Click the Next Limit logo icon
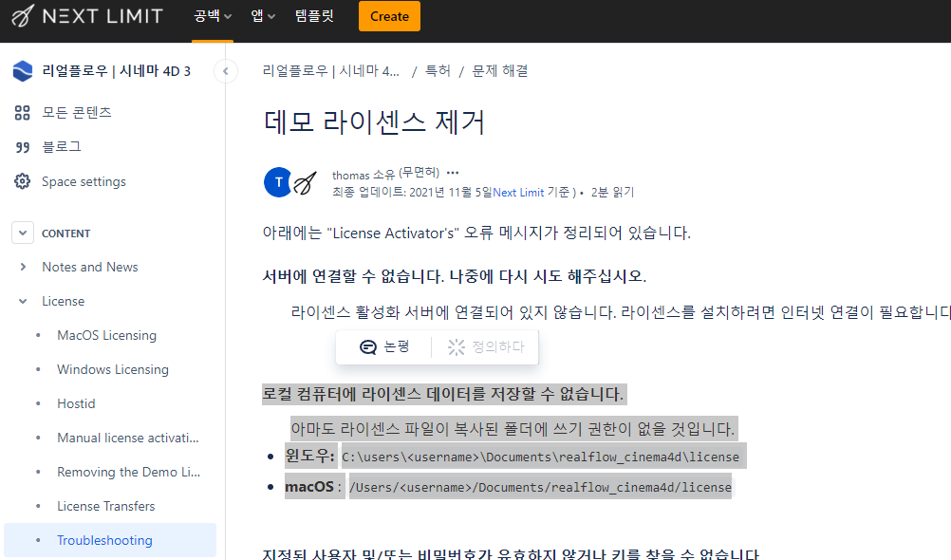This screenshot has height=560, width=951. pos(23,16)
